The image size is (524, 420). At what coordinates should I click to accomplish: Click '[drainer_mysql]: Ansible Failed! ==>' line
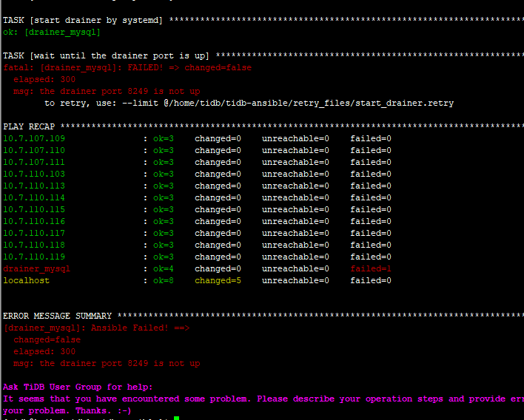96,328
